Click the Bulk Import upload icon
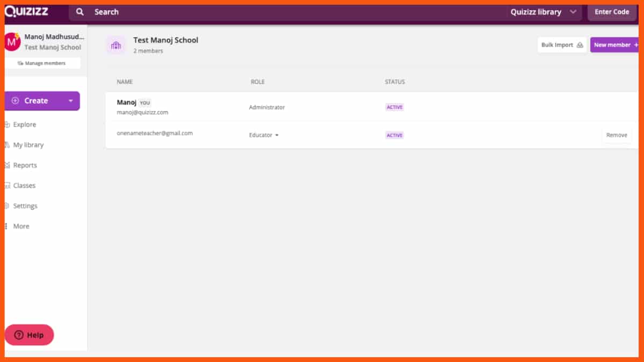This screenshot has height=362, width=644. (x=581, y=45)
